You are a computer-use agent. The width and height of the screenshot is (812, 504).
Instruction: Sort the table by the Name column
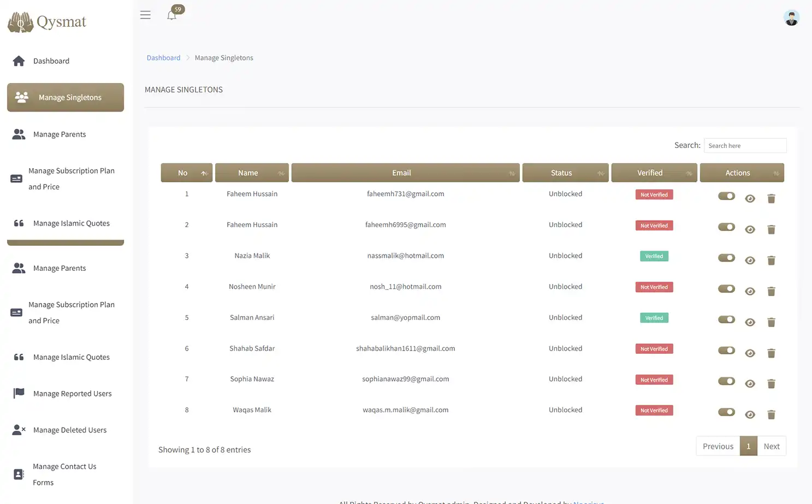(252, 173)
